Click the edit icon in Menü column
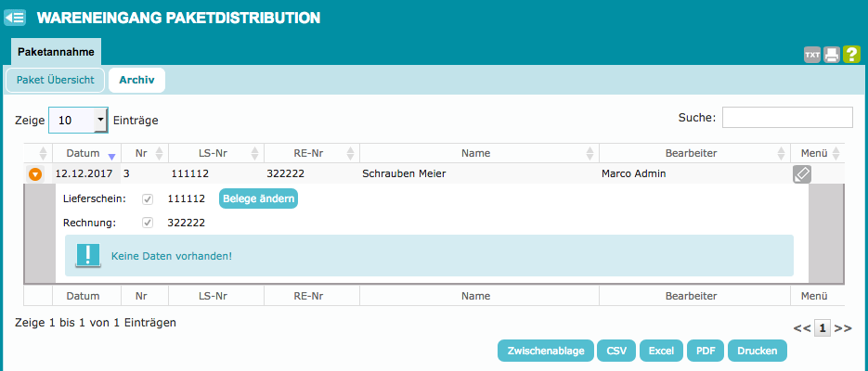868x371 pixels. pos(802,173)
